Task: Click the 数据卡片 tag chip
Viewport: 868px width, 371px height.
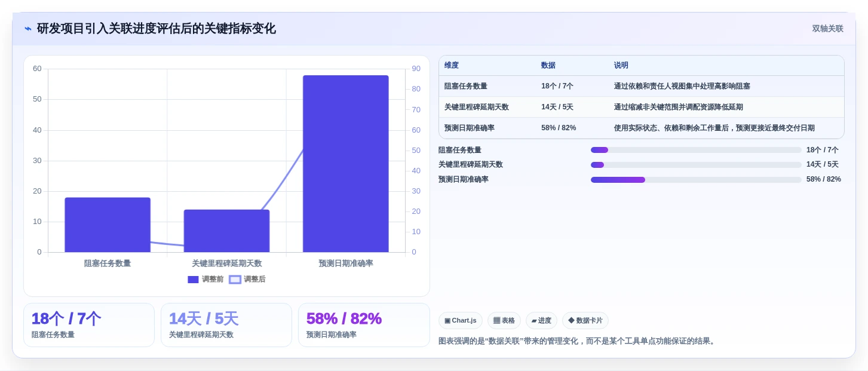Action: click(585, 321)
